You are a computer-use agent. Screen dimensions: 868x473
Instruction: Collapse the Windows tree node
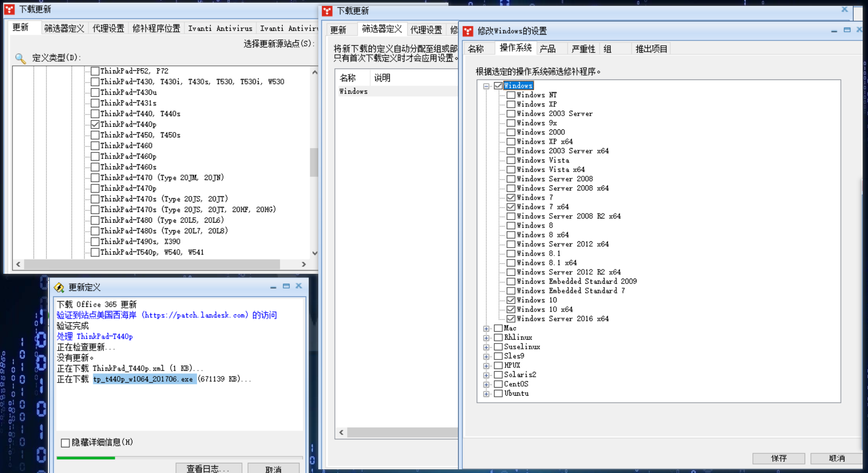pos(486,86)
